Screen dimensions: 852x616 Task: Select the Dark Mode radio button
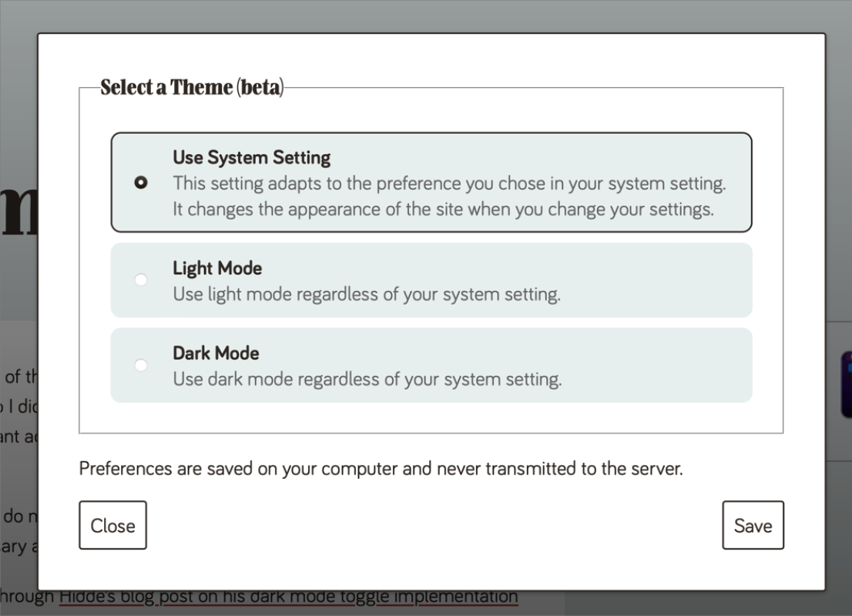(x=140, y=365)
